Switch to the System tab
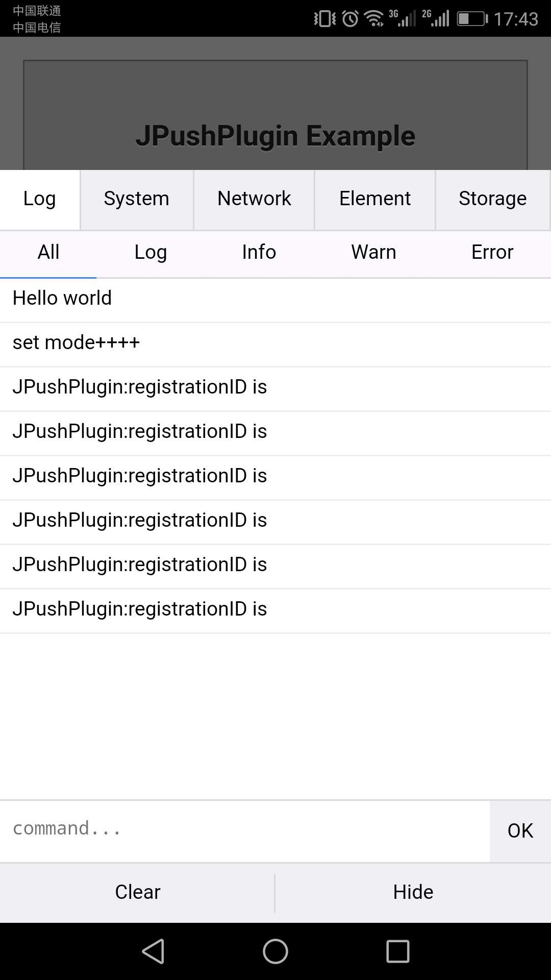The height and width of the screenshot is (980, 551). tap(136, 199)
